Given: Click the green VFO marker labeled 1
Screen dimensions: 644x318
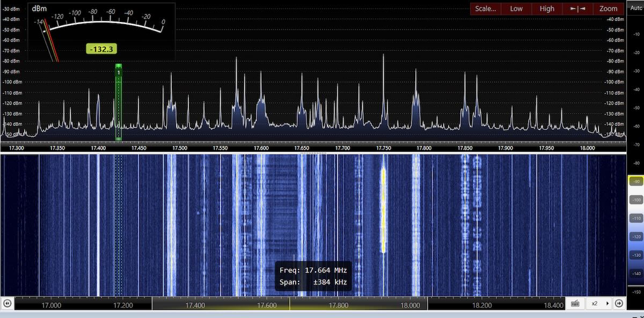Looking at the screenshot, I should click(119, 72).
